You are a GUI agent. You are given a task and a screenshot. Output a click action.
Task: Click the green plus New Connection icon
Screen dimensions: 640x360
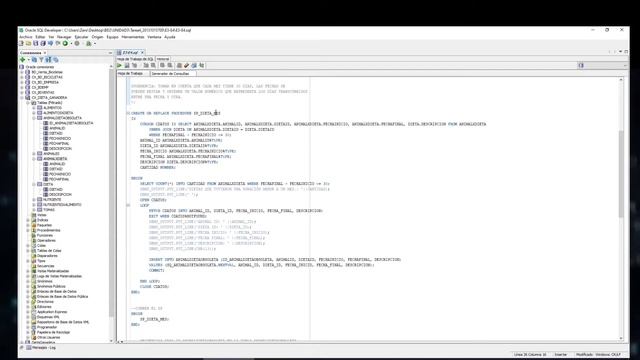point(23,60)
